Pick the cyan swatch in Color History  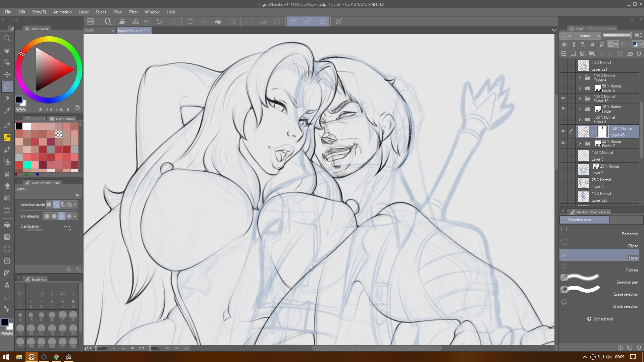pyautogui.click(x=27, y=165)
